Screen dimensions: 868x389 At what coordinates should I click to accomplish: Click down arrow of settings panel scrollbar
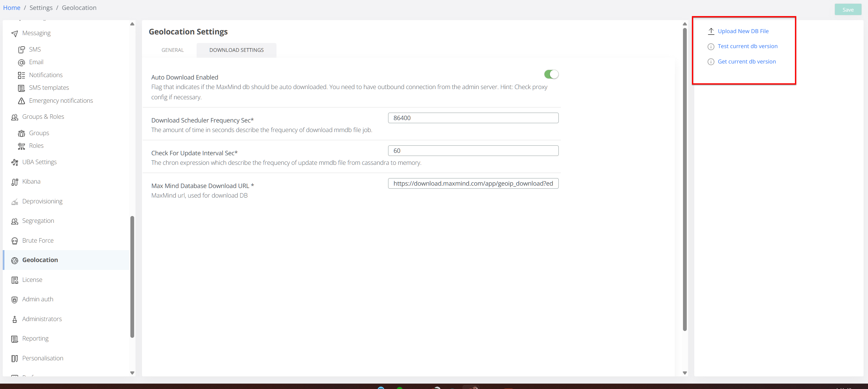point(685,373)
